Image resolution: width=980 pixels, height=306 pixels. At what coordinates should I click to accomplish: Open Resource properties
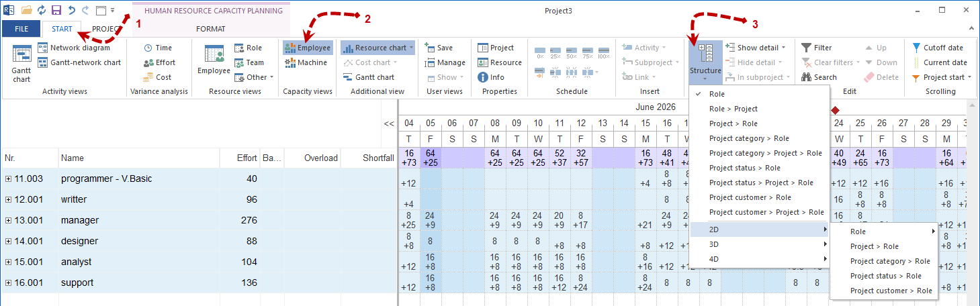(x=500, y=62)
